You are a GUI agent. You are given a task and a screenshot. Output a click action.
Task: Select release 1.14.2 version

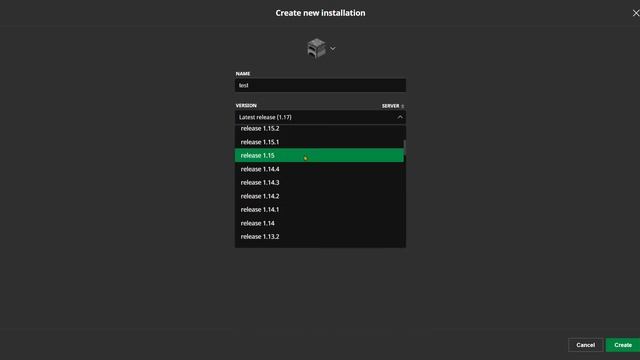coord(319,196)
